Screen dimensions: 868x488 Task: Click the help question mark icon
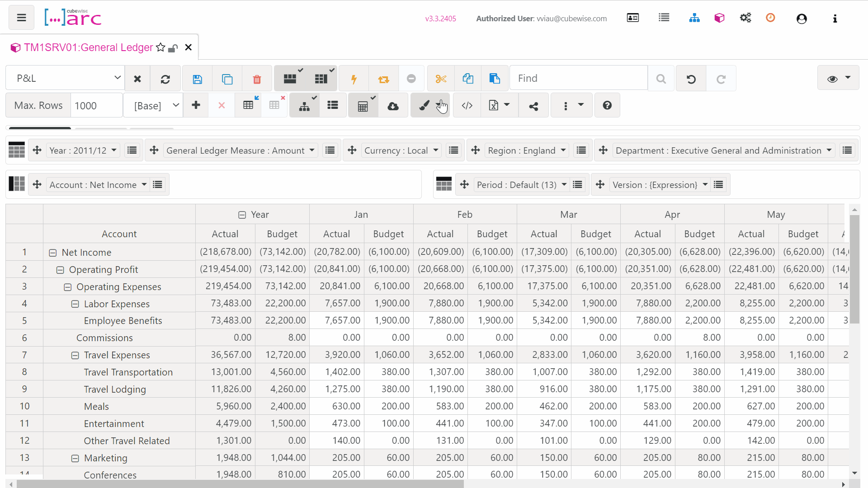tap(607, 105)
